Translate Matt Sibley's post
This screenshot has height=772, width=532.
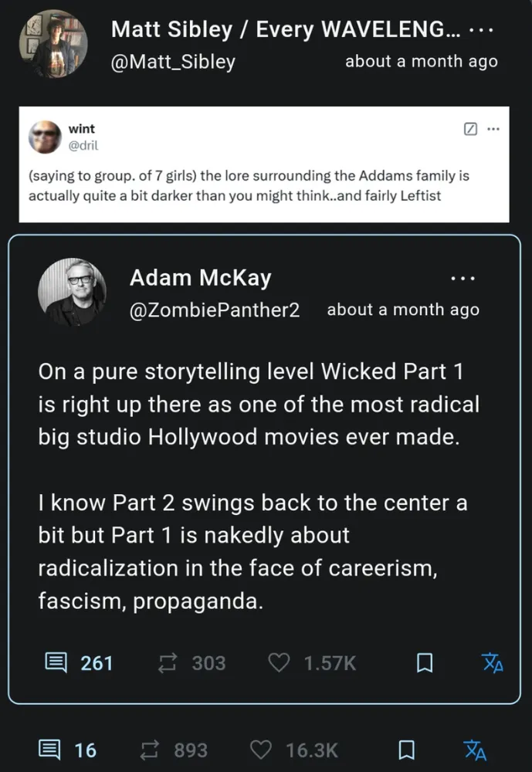tap(475, 750)
